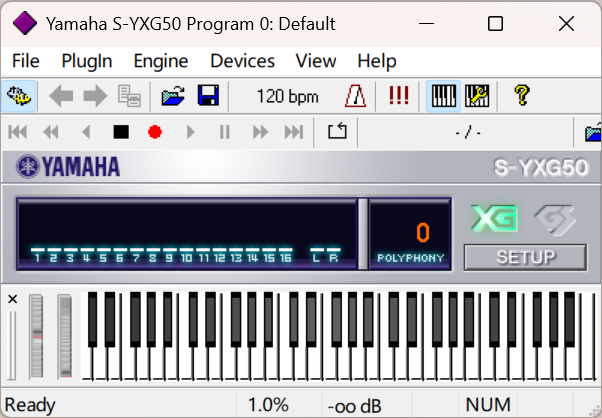Click the purple diamond app icon

click(25, 23)
